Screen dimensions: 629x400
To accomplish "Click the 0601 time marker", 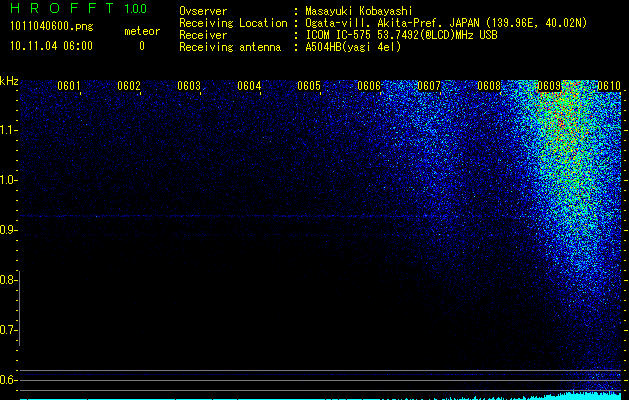I will coord(69,86).
